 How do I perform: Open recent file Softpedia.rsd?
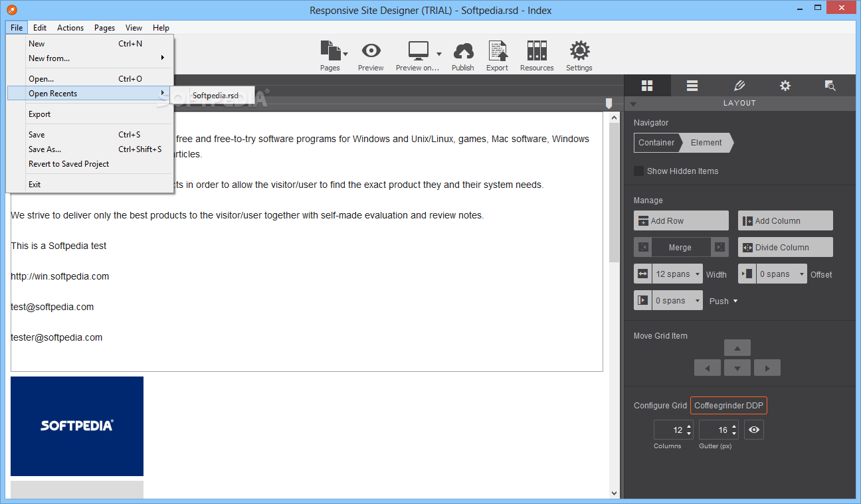click(x=213, y=95)
